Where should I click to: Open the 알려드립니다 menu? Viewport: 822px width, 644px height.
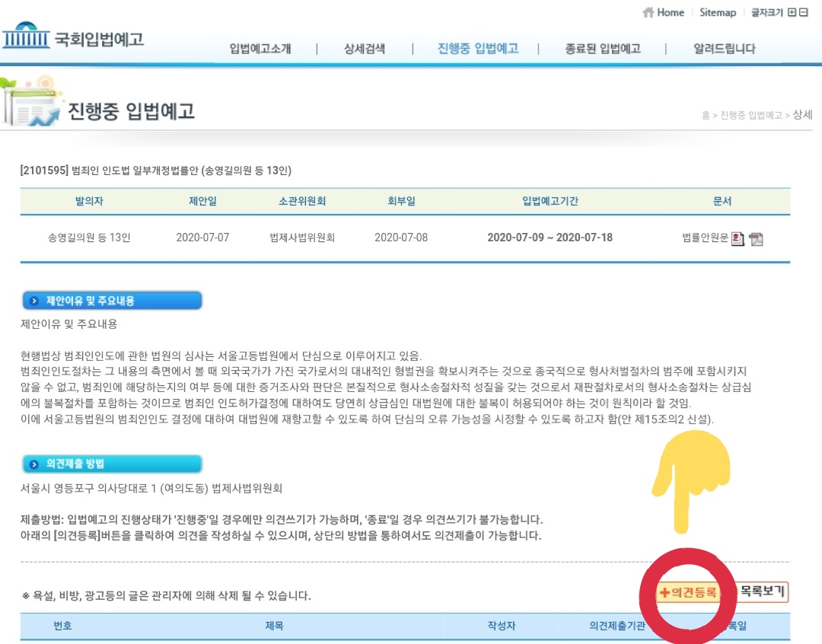724,49
